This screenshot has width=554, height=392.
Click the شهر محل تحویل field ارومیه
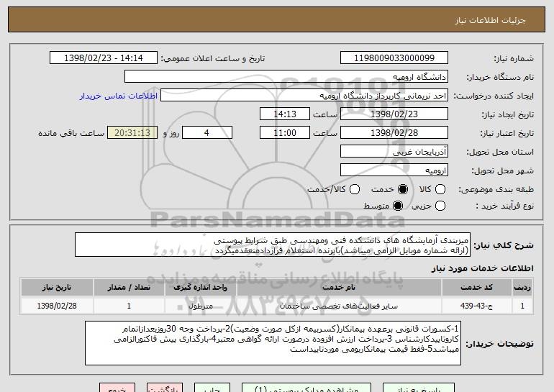(394, 170)
